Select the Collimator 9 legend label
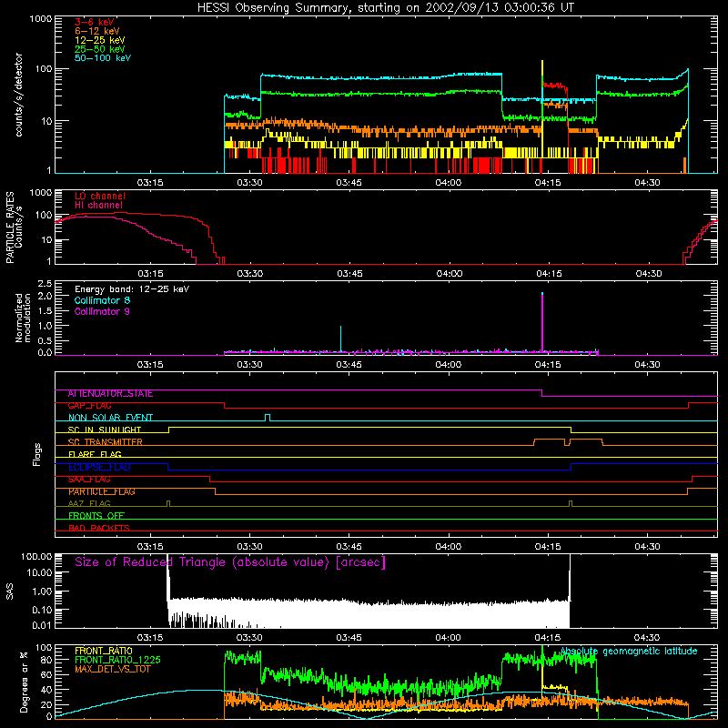The image size is (728, 728). (x=102, y=311)
